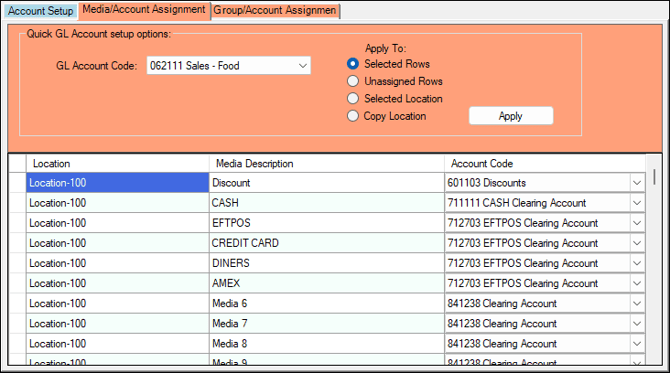Expand the account code dropdown for Media 8

coord(637,344)
